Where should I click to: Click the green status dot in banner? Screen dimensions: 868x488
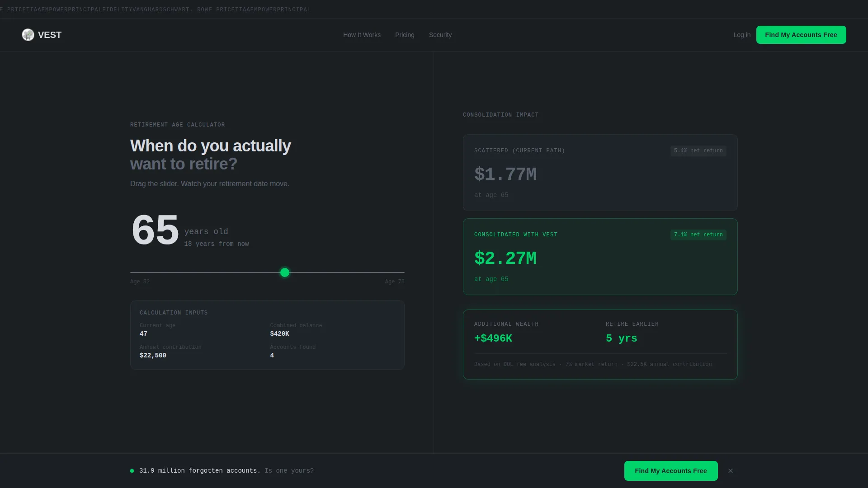tap(132, 471)
